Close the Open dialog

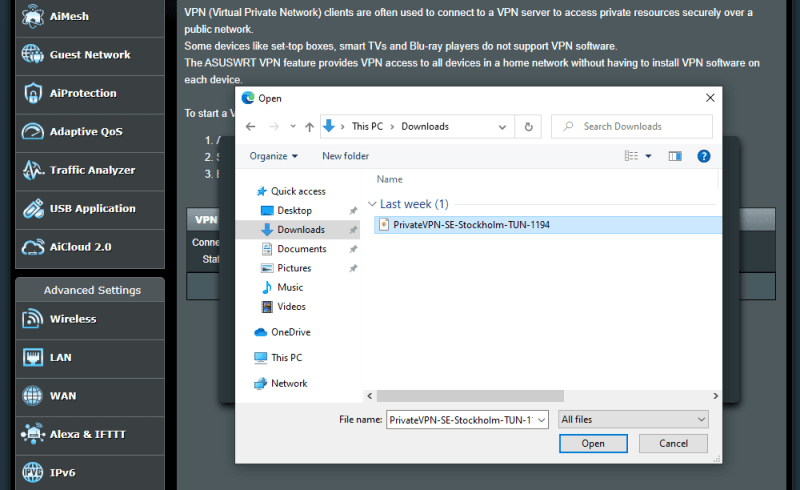[x=710, y=98]
